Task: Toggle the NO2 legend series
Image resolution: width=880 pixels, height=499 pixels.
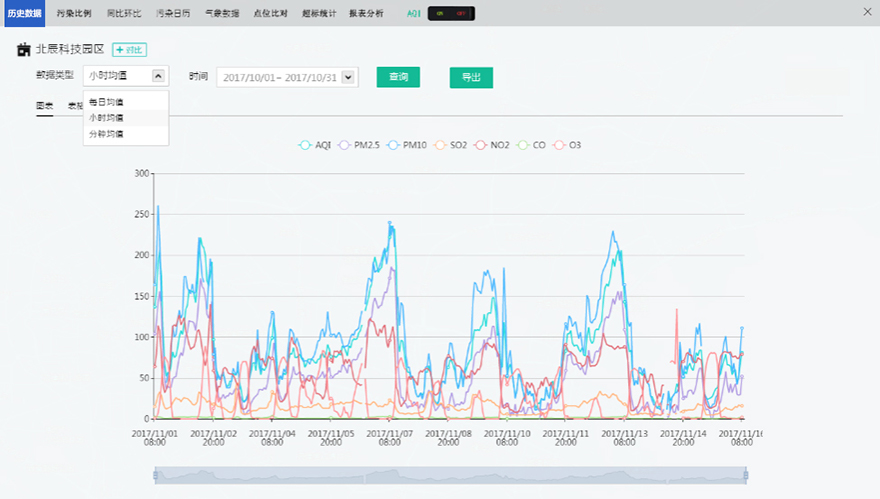Action: point(492,145)
